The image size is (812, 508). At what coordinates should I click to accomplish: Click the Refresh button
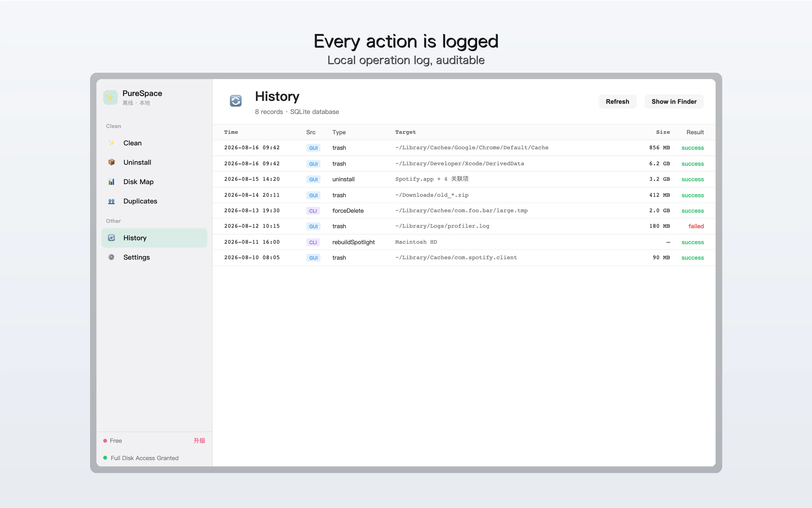pos(617,102)
